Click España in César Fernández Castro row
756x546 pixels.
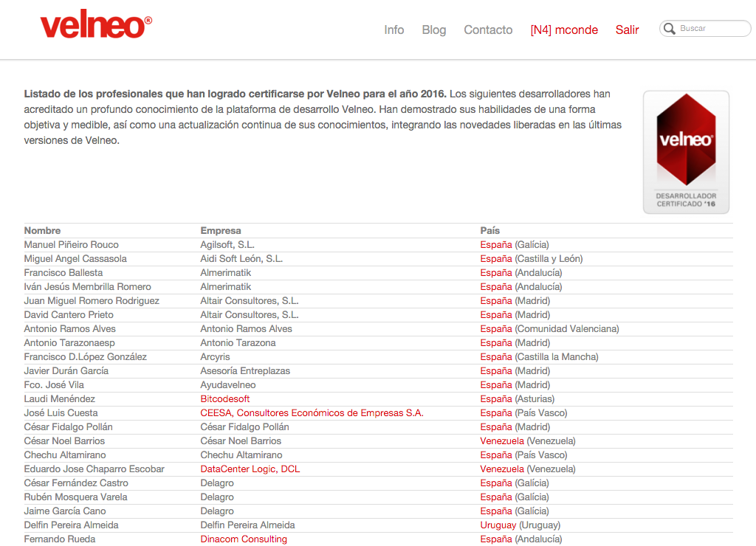495,483
